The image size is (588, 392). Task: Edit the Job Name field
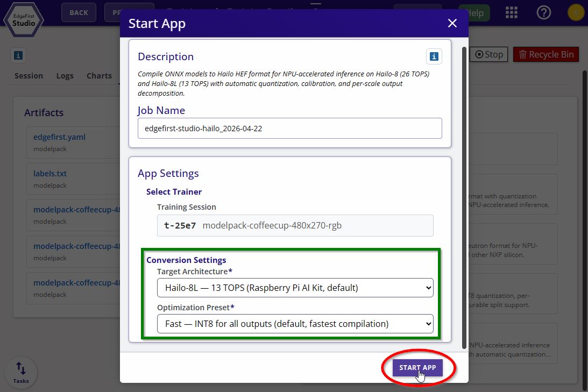(289, 128)
